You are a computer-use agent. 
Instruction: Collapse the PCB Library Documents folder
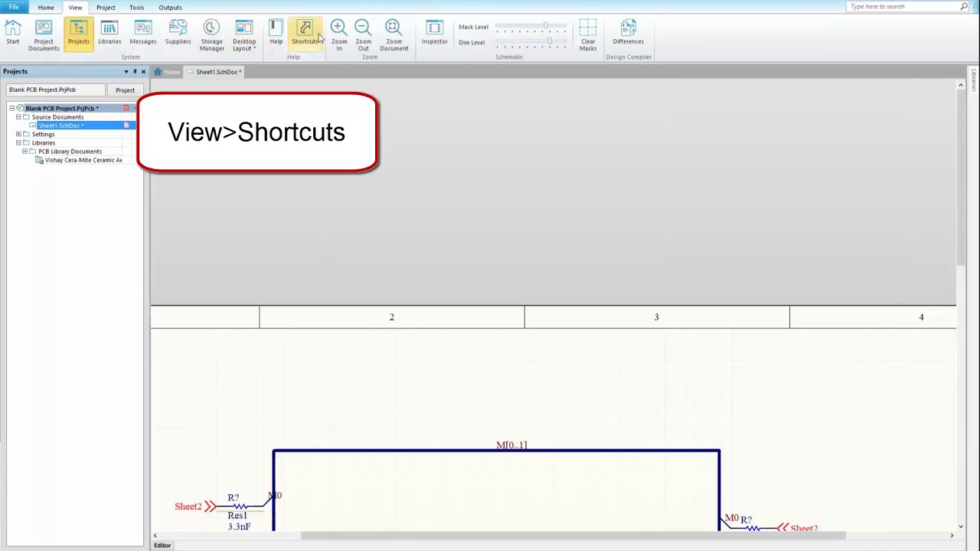pyautogui.click(x=24, y=151)
